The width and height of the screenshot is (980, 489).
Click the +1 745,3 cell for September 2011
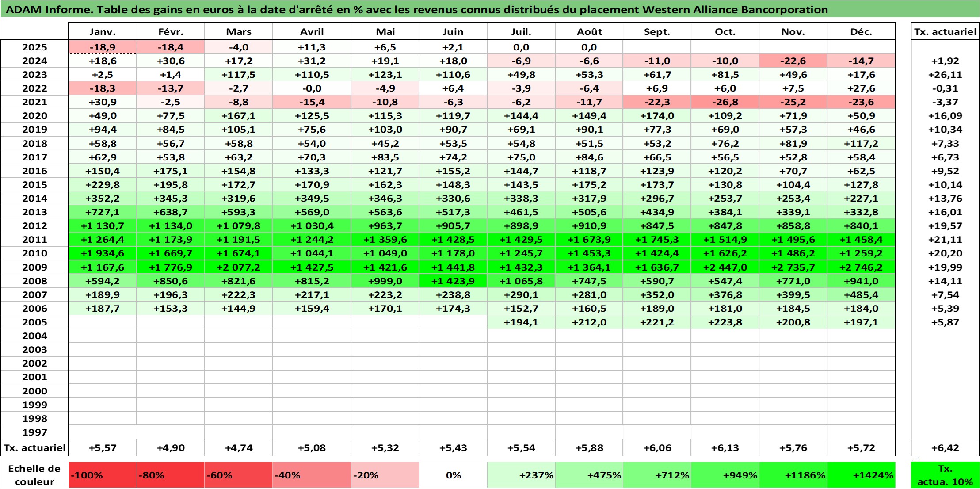[x=657, y=240]
